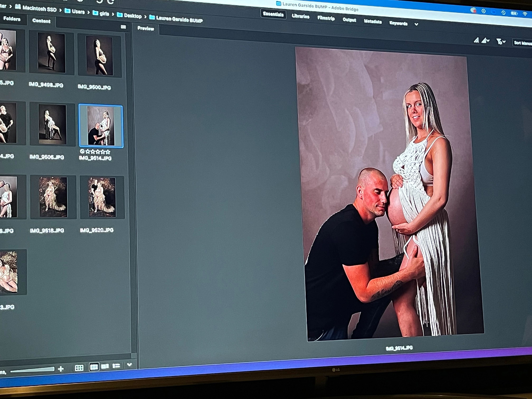Switch to view content as thumbnails
The width and height of the screenshot is (532, 399).
click(x=94, y=367)
